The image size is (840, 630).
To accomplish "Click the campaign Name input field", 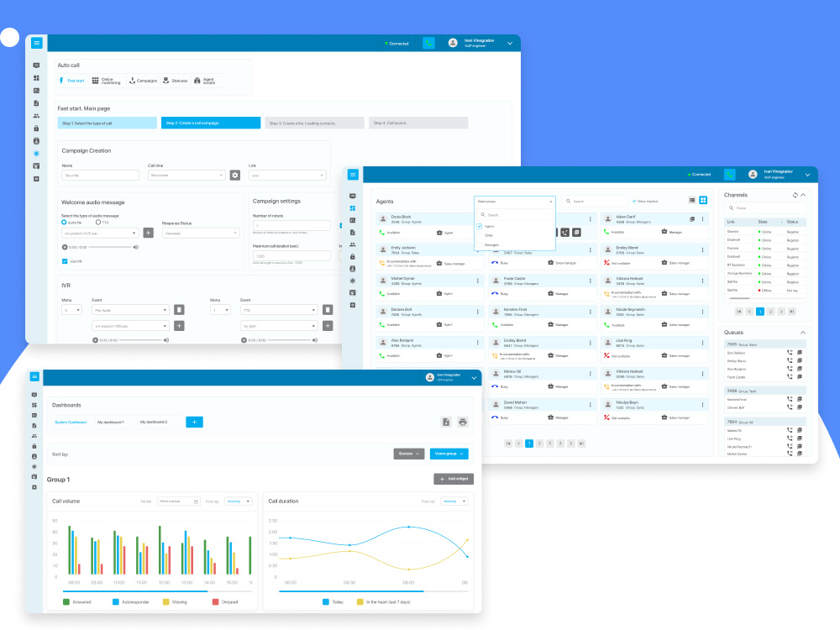I will (x=100, y=176).
